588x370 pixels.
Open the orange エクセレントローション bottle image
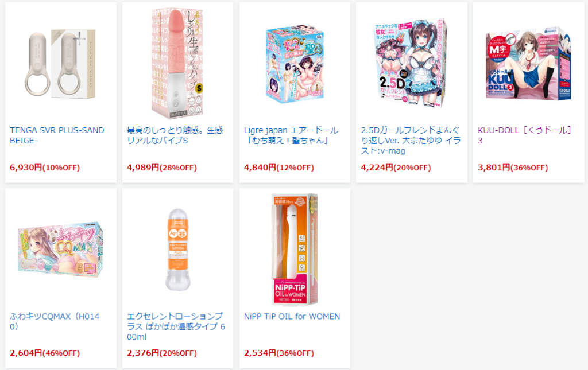[x=178, y=250]
